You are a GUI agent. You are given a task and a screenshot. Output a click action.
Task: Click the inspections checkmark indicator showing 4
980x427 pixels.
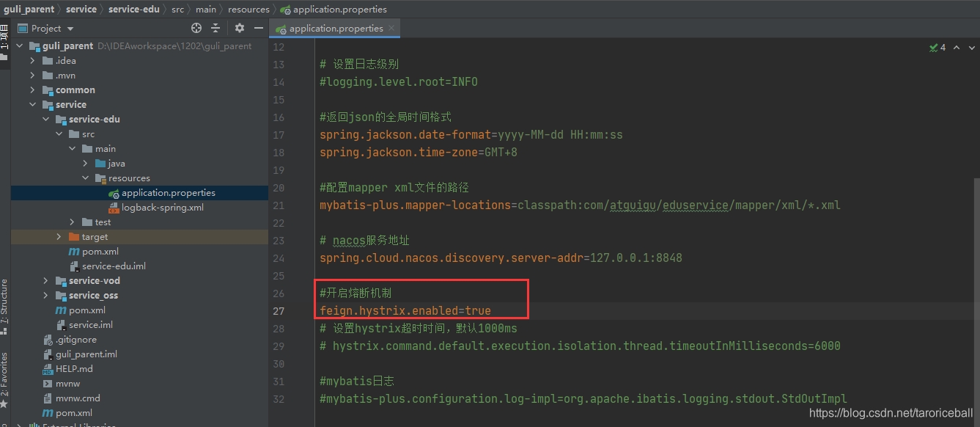click(937, 47)
